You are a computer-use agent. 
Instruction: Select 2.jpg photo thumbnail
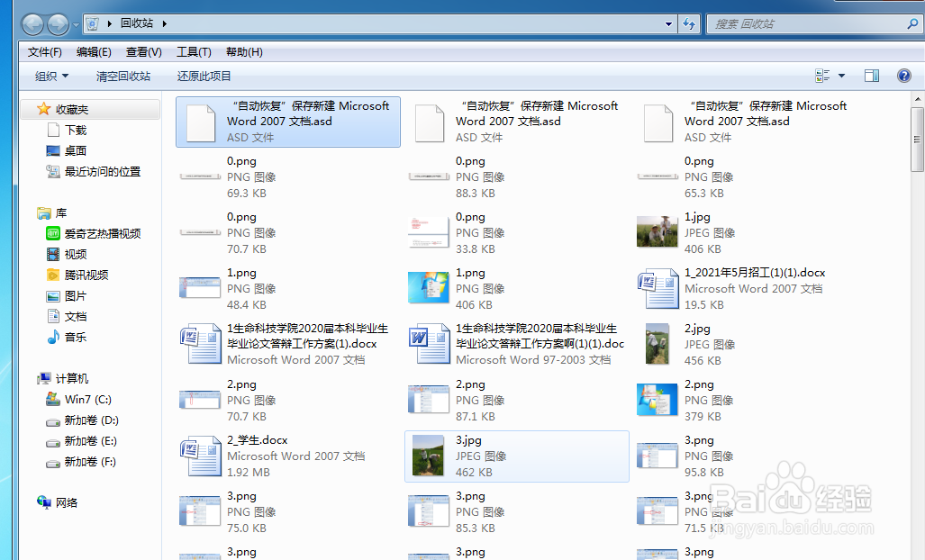(x=657, y=344)
